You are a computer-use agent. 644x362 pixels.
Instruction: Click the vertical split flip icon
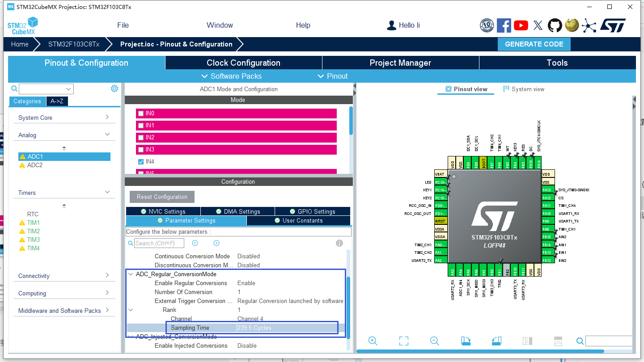[x=527, y=341]
